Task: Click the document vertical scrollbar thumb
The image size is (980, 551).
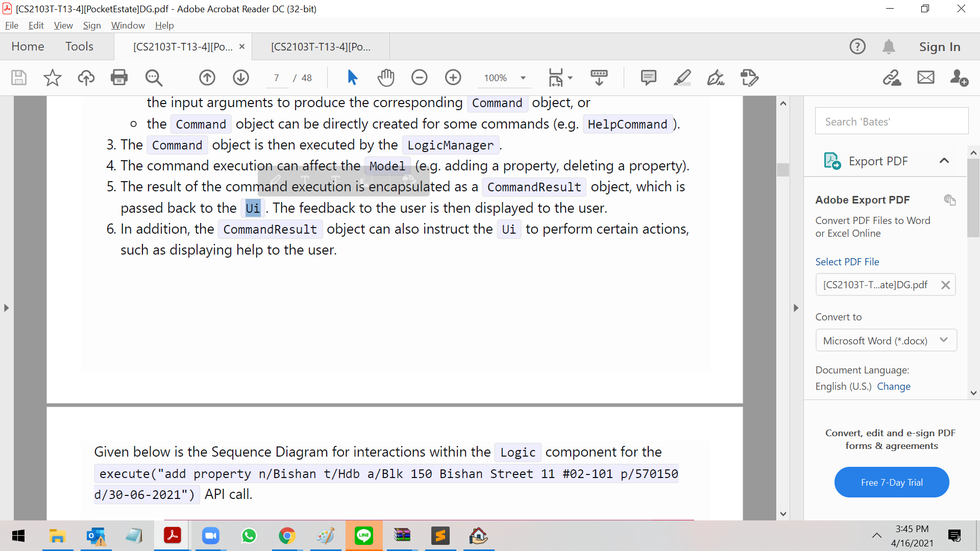Action: [783, 169]
